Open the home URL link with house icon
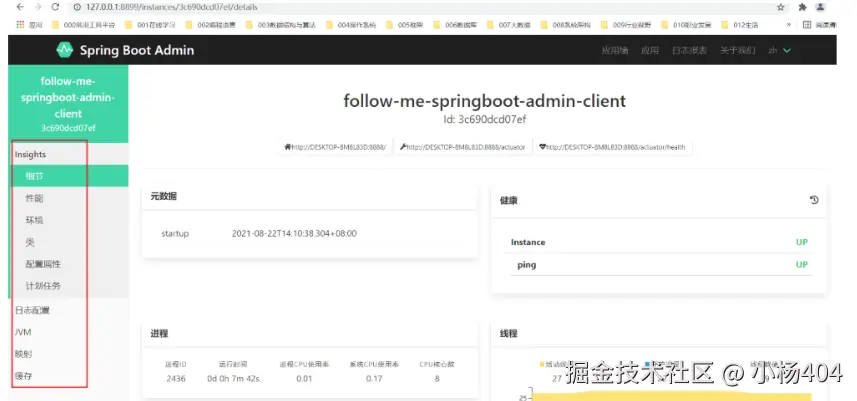The width and height of the screenshot is (857, 401). (x=335, y=147)
